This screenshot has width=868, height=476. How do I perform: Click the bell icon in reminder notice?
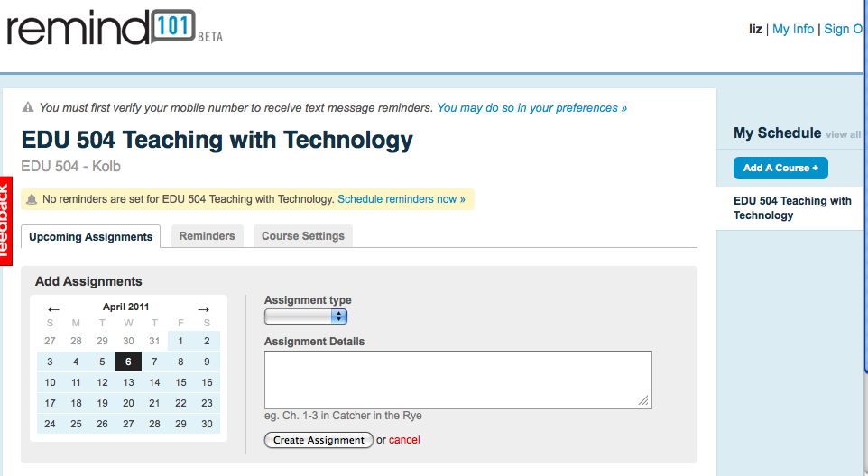tap(32, 199)
